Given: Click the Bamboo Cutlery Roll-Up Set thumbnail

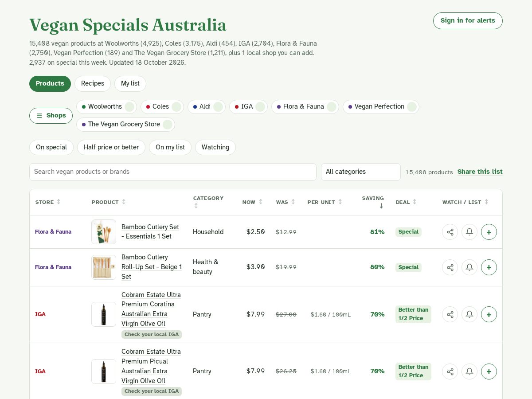Looking at the screenshot, I should point(104,267).
